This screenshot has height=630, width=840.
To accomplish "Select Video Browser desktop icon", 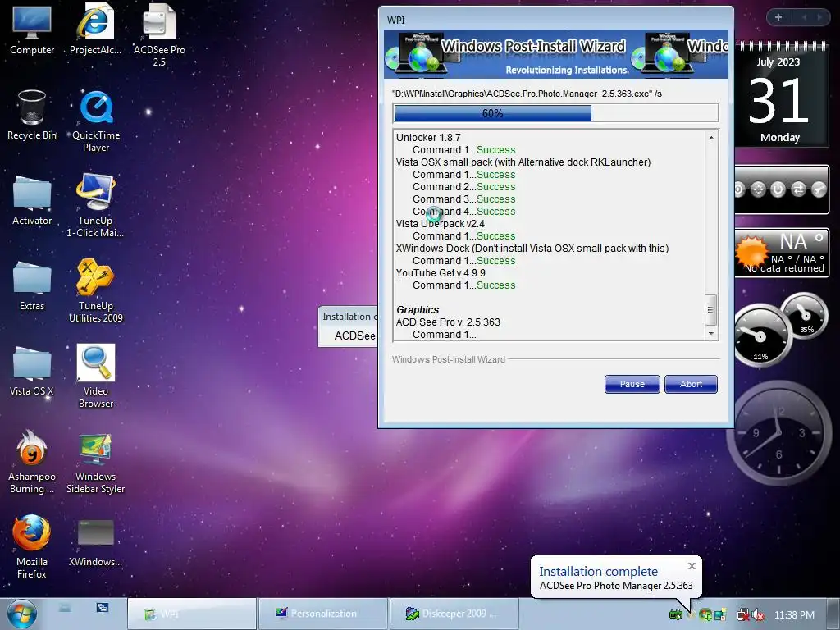I will pyautogui.click(x=96, y=376).
